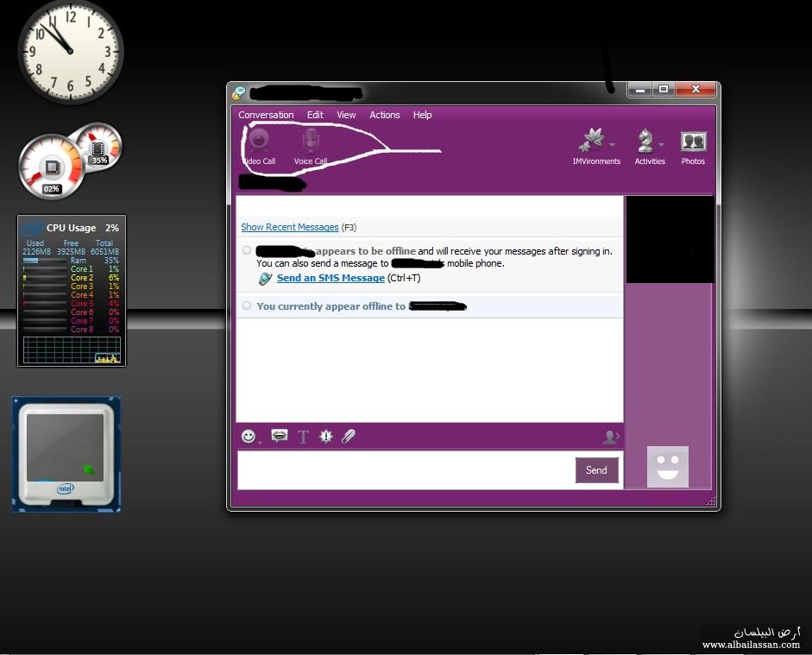Expand the IMVironments dropdown arrow
812x655 pixels.
tap(612, 144)
